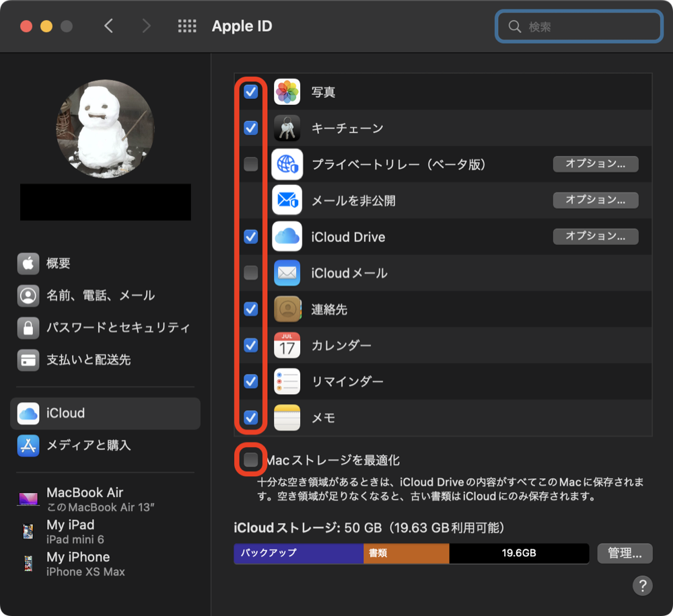Image resolution: width=673 pixels, height=616 pixels.
Task: Enable the プライベートリレー checkbox
Action: [250, 164]
